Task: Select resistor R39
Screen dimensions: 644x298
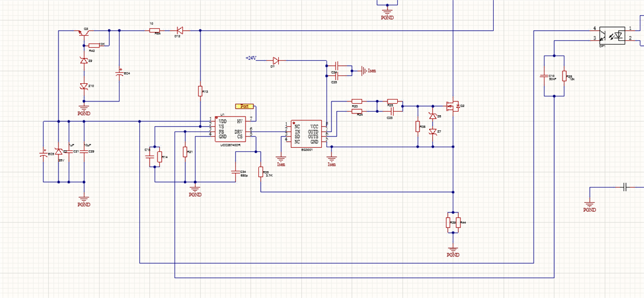Action: (448, 223)
